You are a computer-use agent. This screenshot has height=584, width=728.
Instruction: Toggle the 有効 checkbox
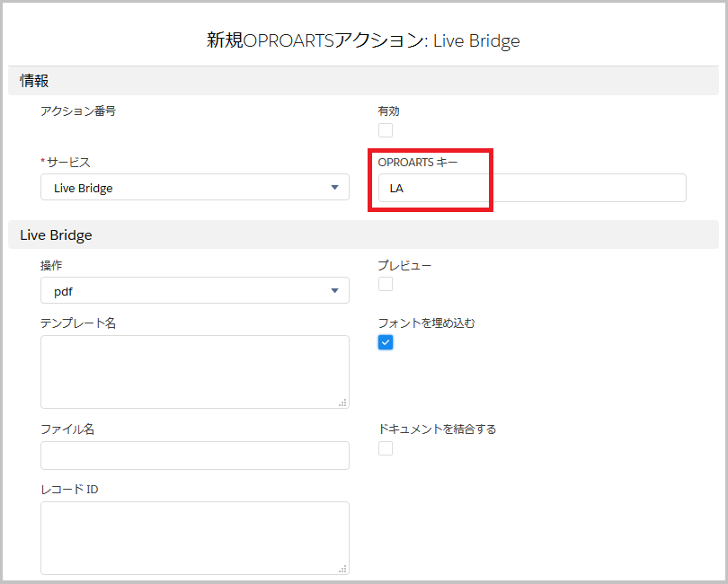tap(386, 130)
